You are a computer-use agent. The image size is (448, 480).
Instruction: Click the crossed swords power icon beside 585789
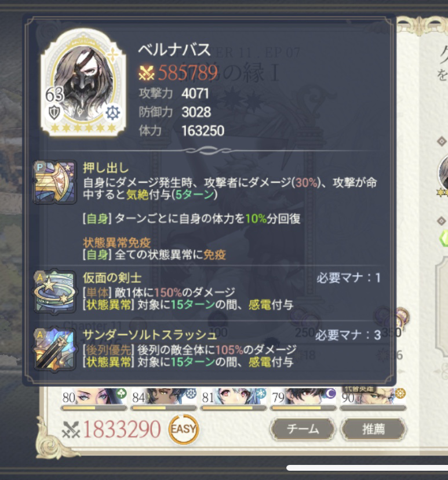click(146, 73)
